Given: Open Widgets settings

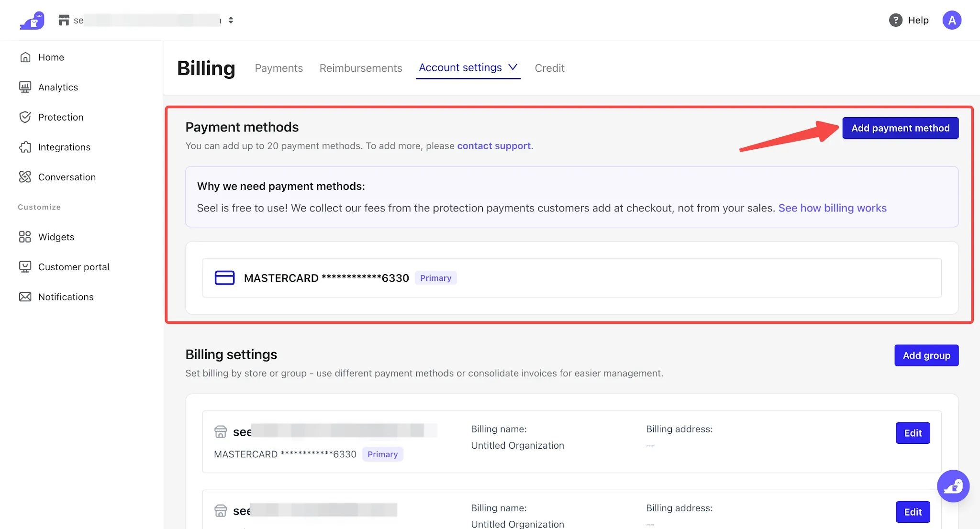Looking at the screenshot, I should tap(56, 237).
